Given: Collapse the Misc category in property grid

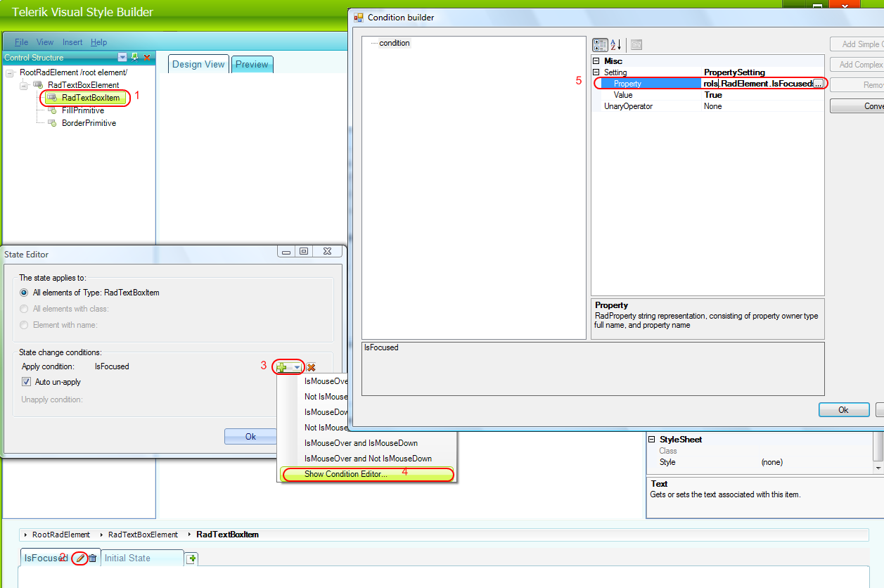Looking at the screenshot, I should tap(596, 61).
